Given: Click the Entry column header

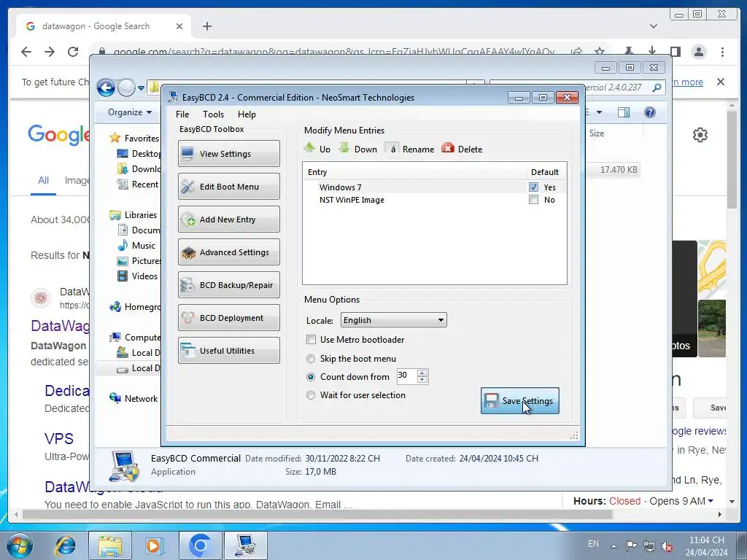Looking at the screenshot, I should [x=414, y=172].
